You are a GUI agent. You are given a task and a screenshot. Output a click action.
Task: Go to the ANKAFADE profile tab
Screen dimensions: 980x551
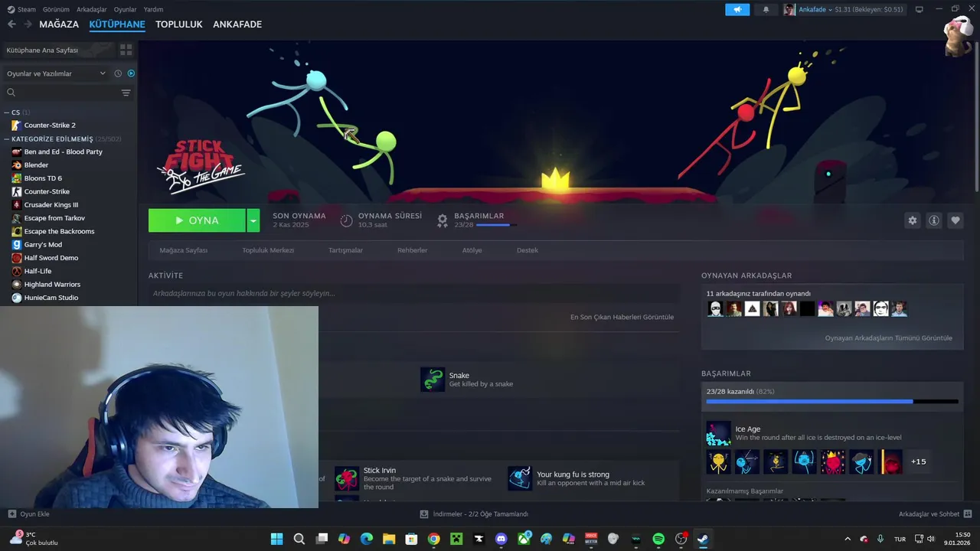[x=237, y=24]
